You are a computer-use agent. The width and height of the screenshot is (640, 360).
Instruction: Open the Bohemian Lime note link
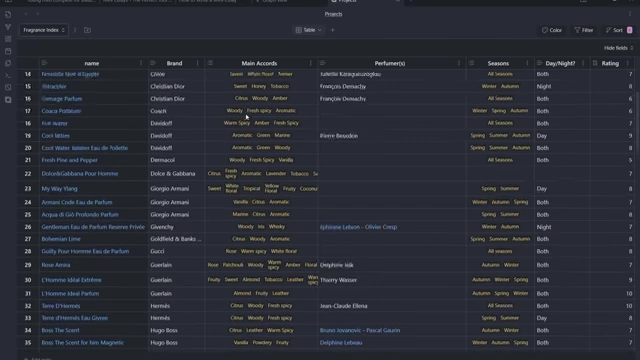tap(61, 239)
